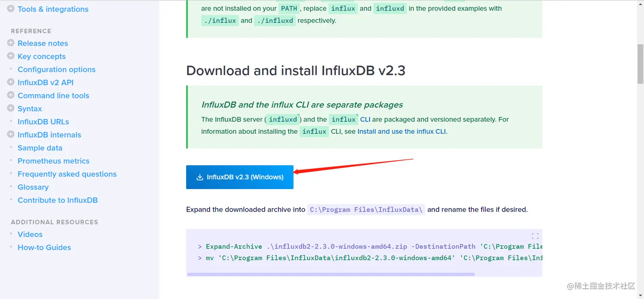Click the code block horizontal scrollbar
Image resolution: width=644 pixels, height=299 pixels.
pyautogui.click(x=331, y=274)
